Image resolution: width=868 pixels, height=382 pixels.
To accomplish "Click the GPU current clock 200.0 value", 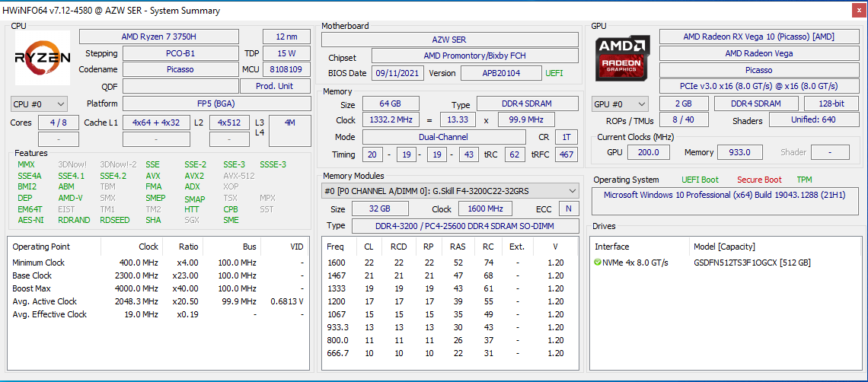I will 647,152.
